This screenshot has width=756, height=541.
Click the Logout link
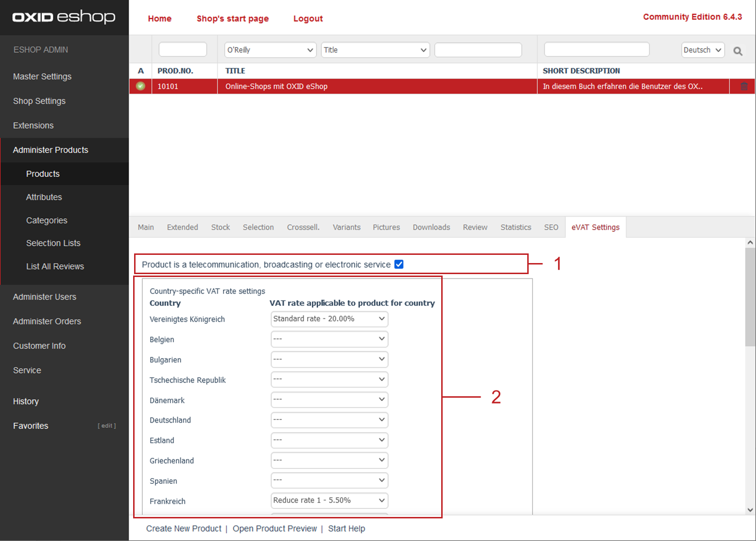308,19
